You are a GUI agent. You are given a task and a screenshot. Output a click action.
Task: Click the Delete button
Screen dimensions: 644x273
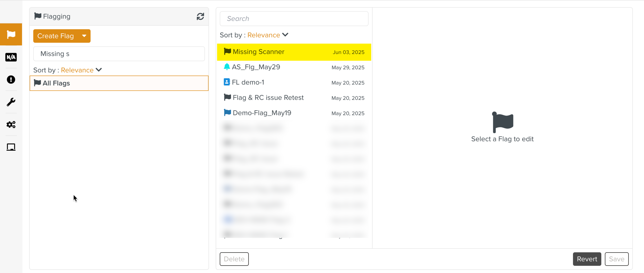234,259
